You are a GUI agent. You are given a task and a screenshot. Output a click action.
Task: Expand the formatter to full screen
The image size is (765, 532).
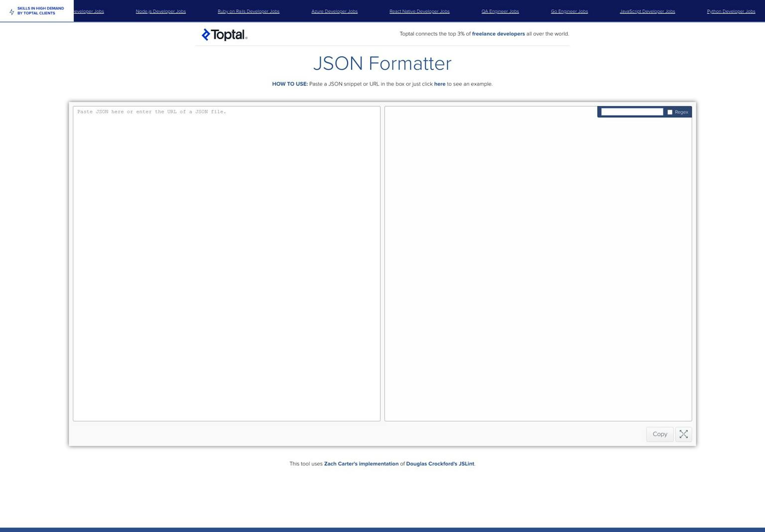click(x=683, y=434)
